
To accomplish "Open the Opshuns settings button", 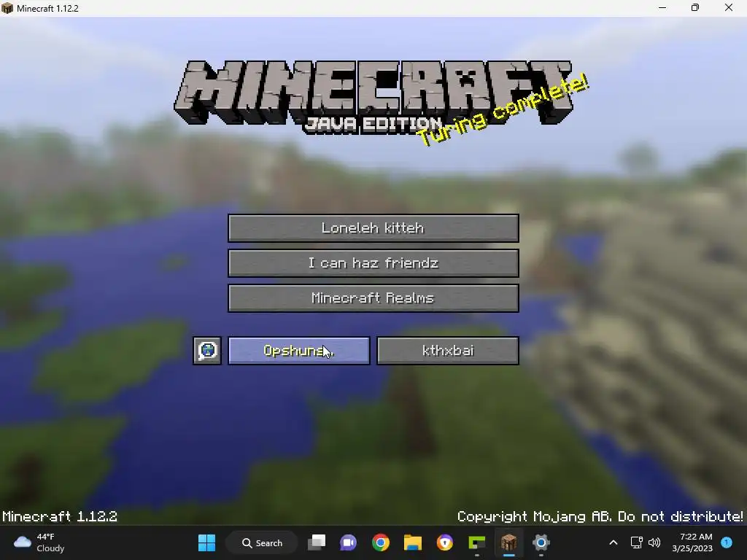I will (x=298, y=351).
